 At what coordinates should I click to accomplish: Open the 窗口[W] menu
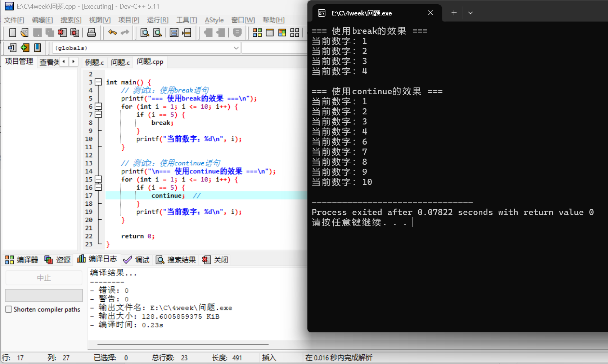point(243,20)
